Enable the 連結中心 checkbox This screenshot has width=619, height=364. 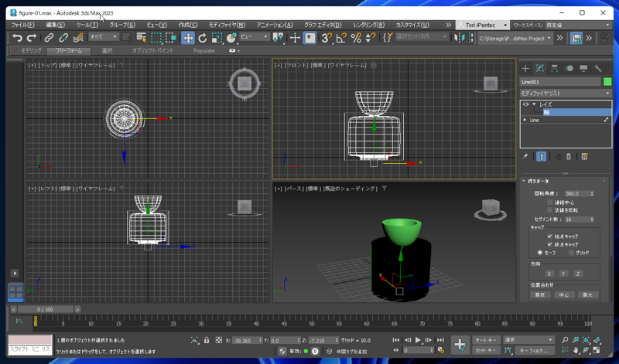(549, 202)
